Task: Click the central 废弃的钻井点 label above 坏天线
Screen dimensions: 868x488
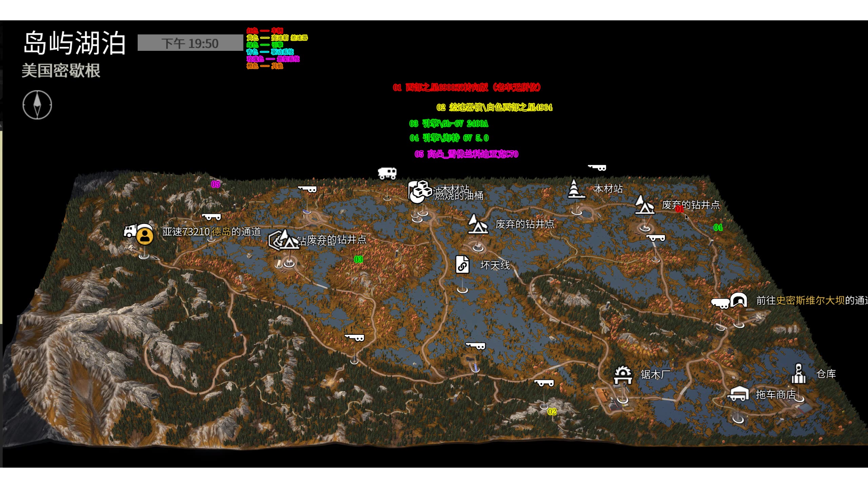Action: [525, 224]
